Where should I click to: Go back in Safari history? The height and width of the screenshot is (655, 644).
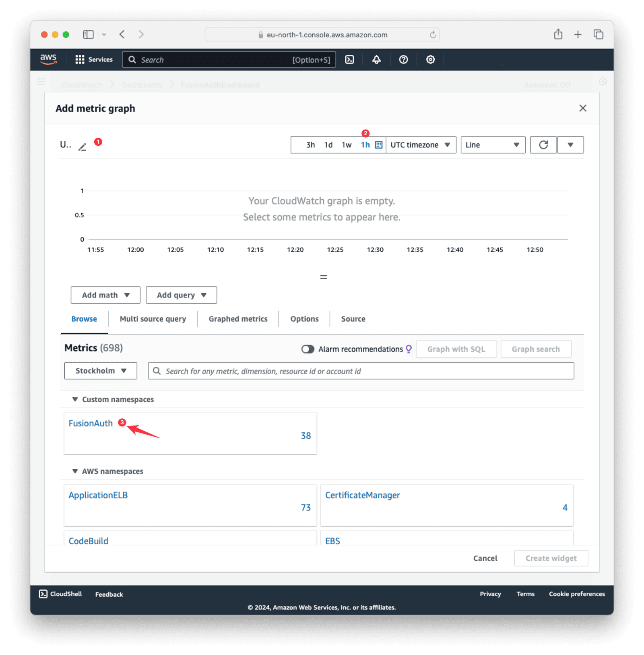pos(122,35)
